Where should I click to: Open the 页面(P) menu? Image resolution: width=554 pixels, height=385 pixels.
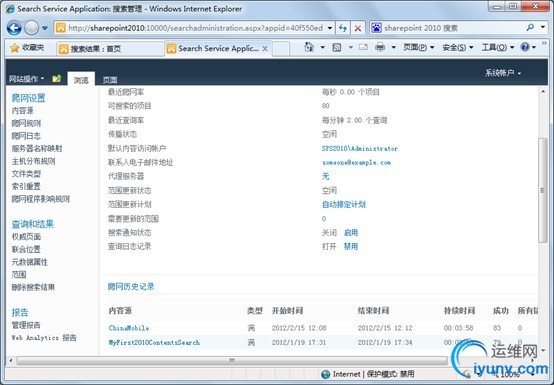[419, 47]
